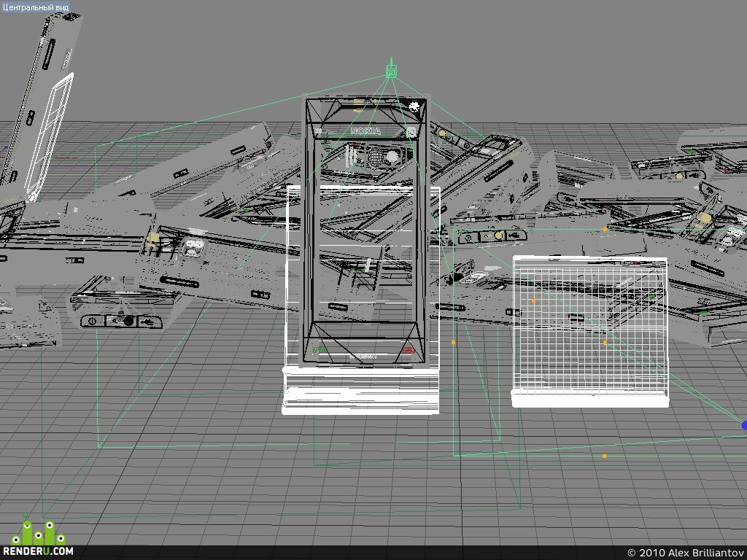Select the orange handle below the white grid box
The width and height of the screenshot is (747, 560).
click(604, 456)
